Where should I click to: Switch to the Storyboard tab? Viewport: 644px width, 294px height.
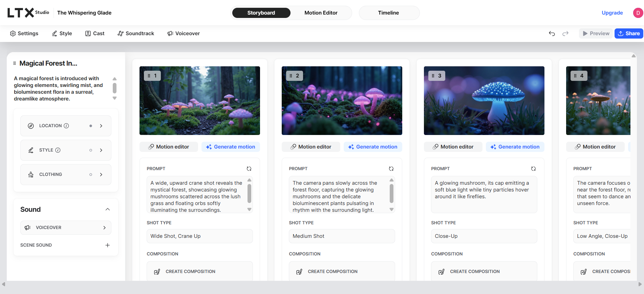pyautogui.click(x=261, y=13)
